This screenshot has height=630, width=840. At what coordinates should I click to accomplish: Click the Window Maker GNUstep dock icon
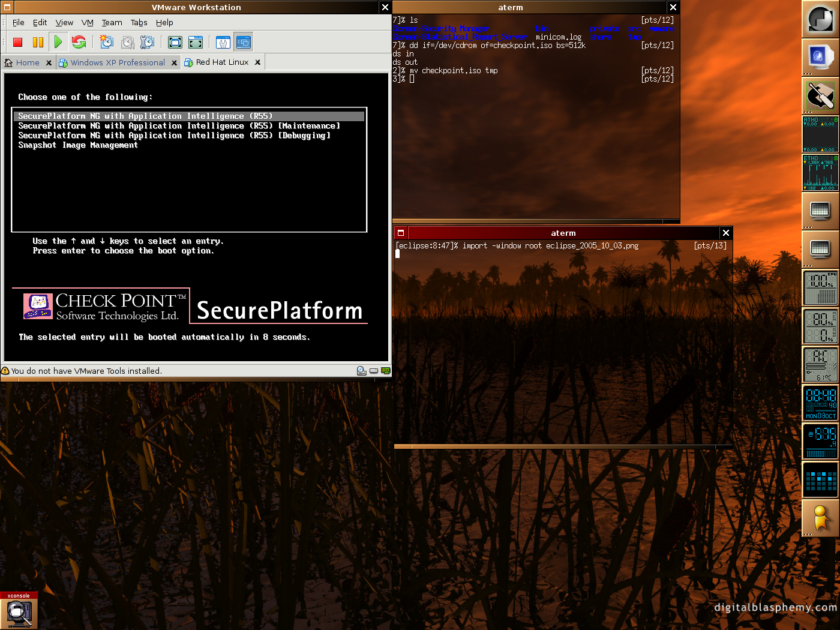pyautogui.click(x=821, y=19)
